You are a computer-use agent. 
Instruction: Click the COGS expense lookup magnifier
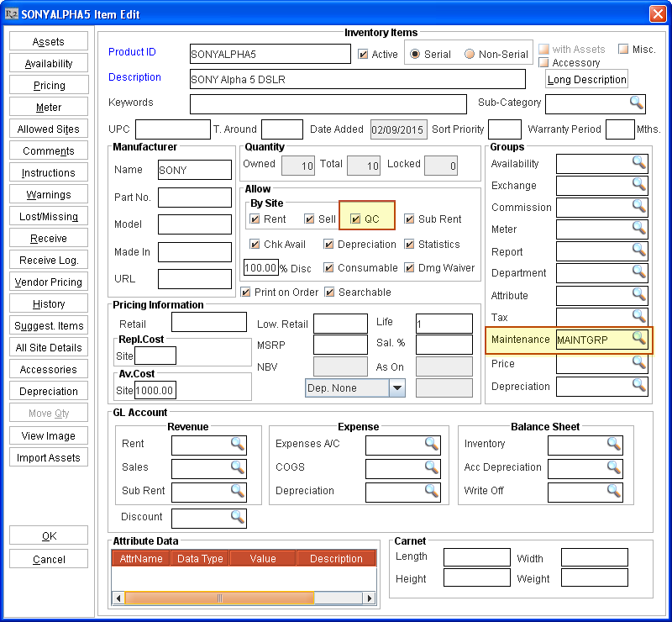click(432, 467)
